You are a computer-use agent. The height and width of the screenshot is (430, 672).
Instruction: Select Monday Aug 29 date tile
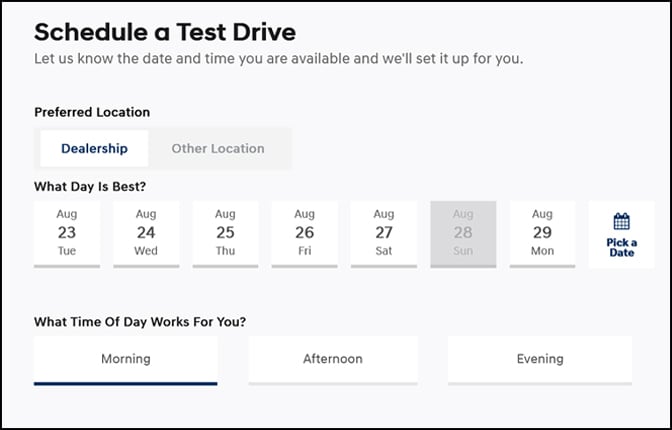(542, 233)
